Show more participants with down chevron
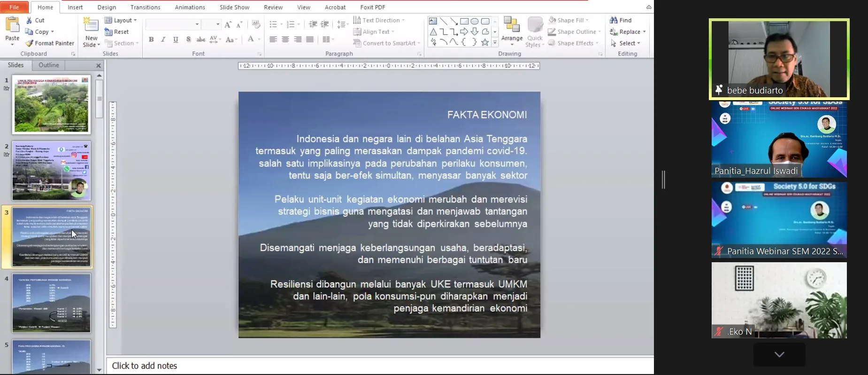The width and height of the screenshot is (868, 375). tap(779, 354)
